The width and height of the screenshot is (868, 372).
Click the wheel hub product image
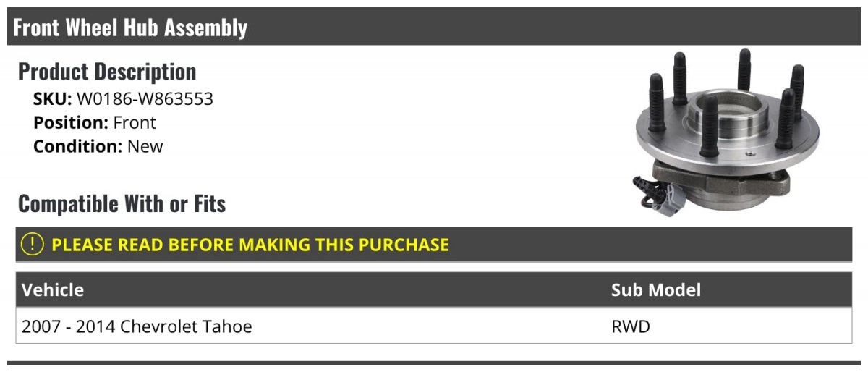click(x=728, y=132)
